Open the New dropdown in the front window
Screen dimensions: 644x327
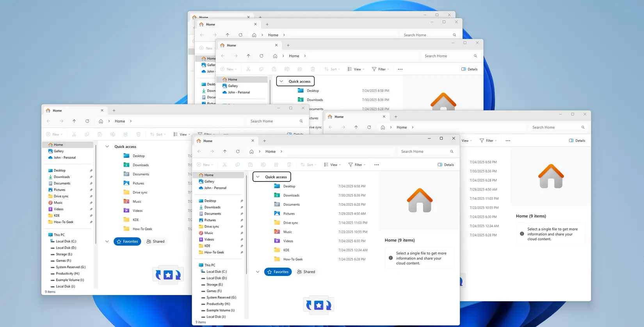click(x=206, y=165)
